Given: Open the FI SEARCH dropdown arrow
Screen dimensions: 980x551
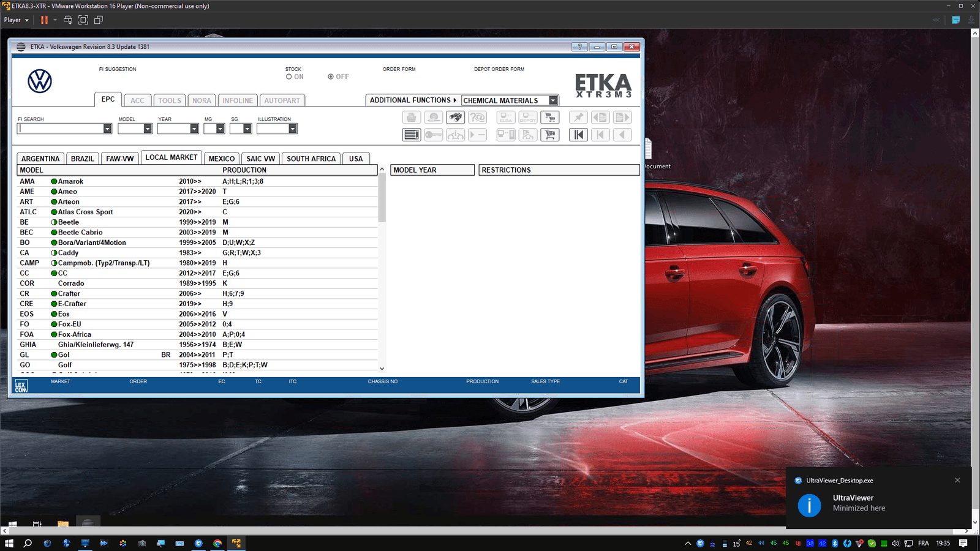Looking at the screenshot, I should pos(107,129).
